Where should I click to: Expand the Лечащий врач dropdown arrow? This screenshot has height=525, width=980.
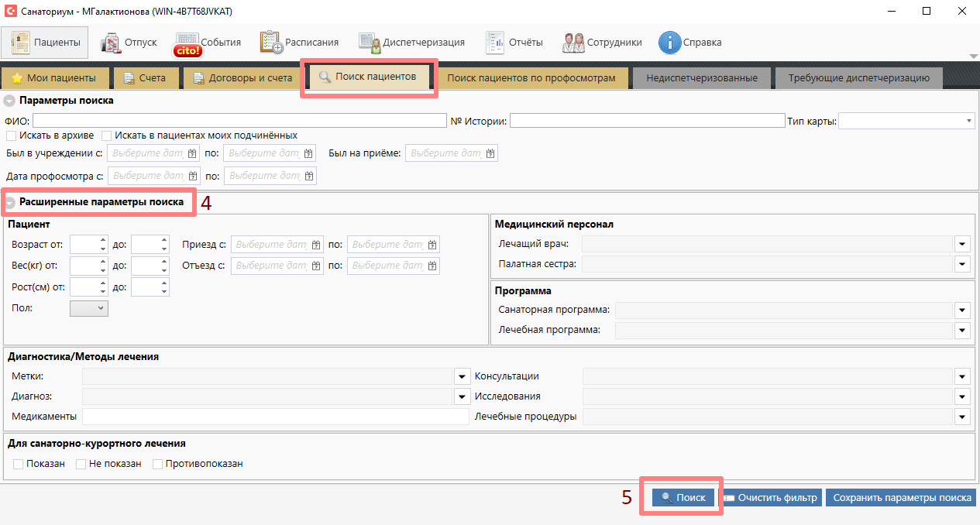click(962, 244)
